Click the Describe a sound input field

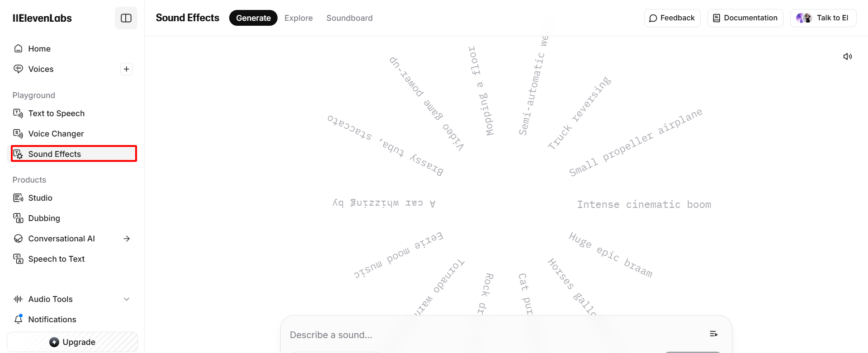click(452, 335)
